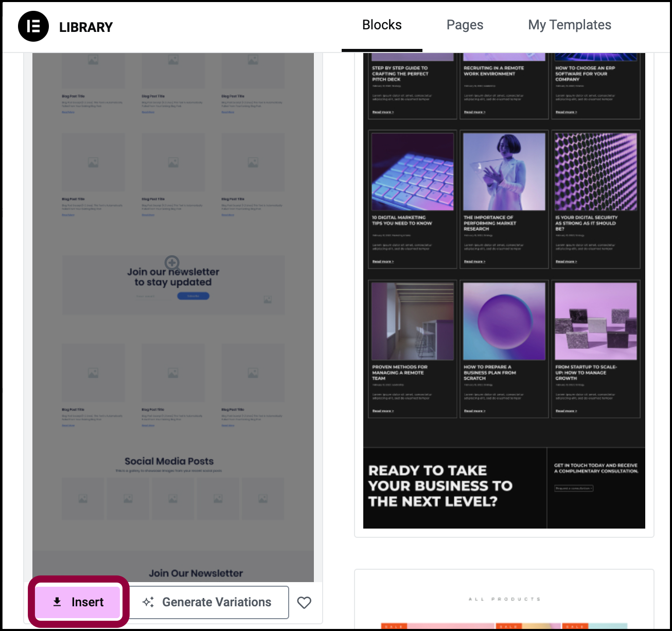The width and height of the screenshot is (672, 631).
Task: Insert the selected wireframe template
Action: (x=78, y=602)
